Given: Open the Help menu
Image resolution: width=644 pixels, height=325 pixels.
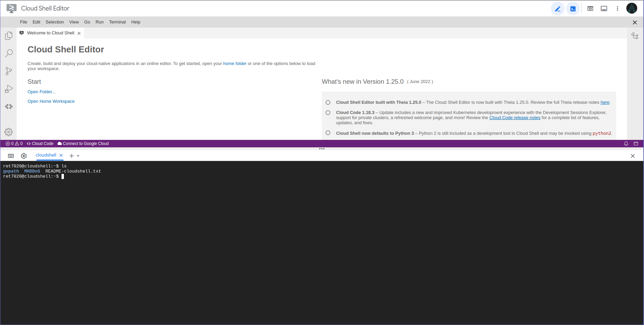Looking at the screenshot, I should 136,22.
